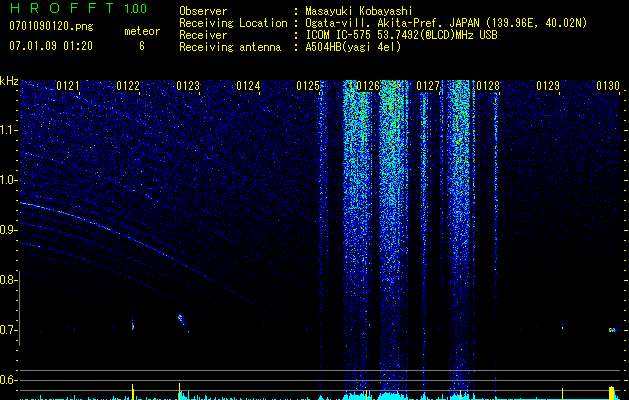Click the meteor echo near 0123

181,319
